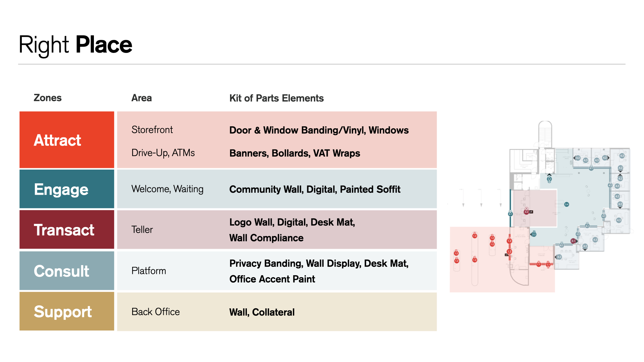Click the 'Back Office' area label
This screenshot has height=362, width=644.
[x=156, y=312]
